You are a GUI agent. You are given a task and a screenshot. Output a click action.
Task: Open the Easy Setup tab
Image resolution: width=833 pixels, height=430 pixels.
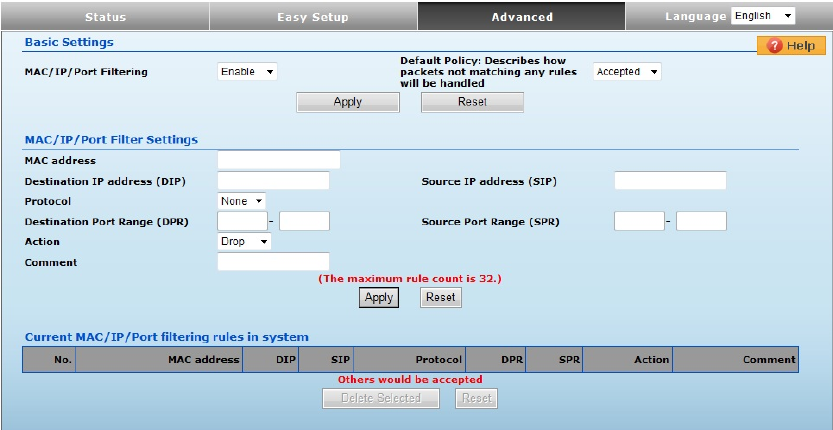(313, 16)
